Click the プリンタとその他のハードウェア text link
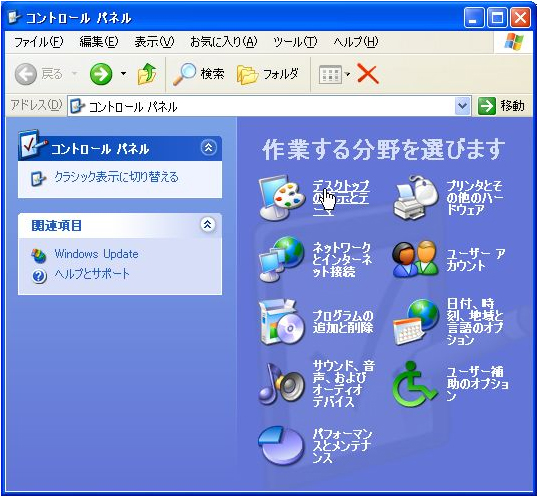 click(475, 198)
